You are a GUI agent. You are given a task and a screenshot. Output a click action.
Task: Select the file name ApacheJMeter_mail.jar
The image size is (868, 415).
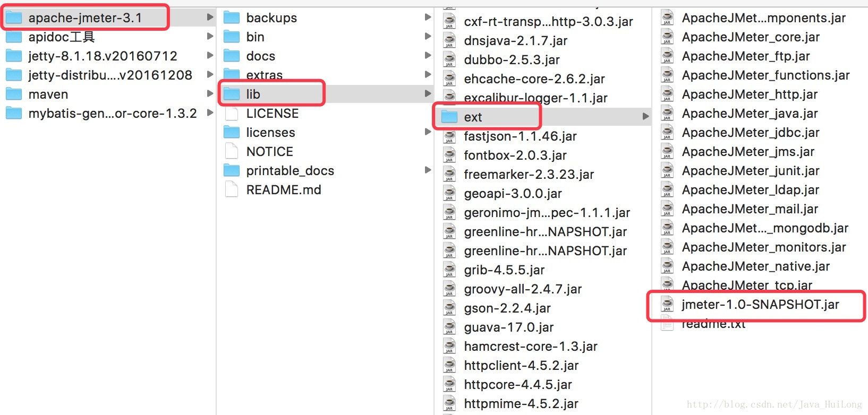click(750, 209)
